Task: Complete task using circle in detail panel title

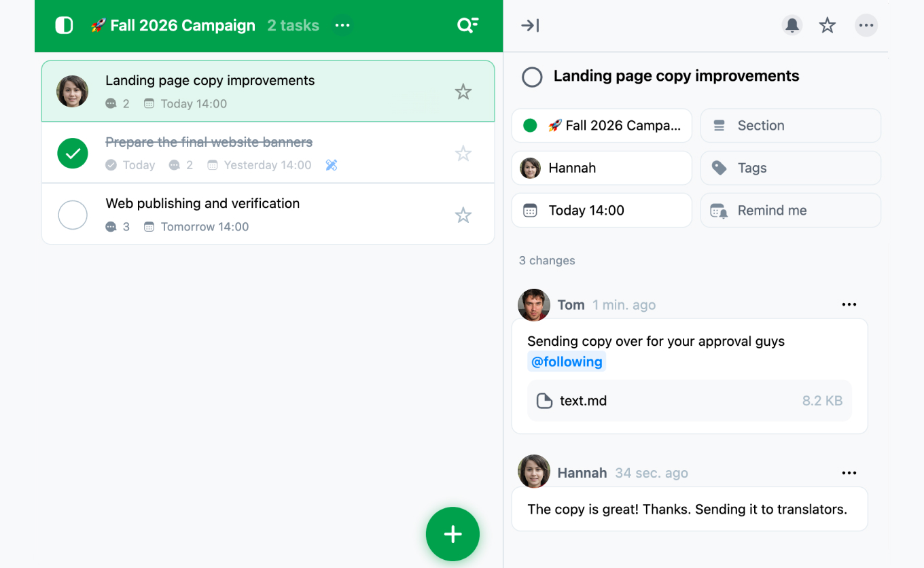Action: click(532, 77)
